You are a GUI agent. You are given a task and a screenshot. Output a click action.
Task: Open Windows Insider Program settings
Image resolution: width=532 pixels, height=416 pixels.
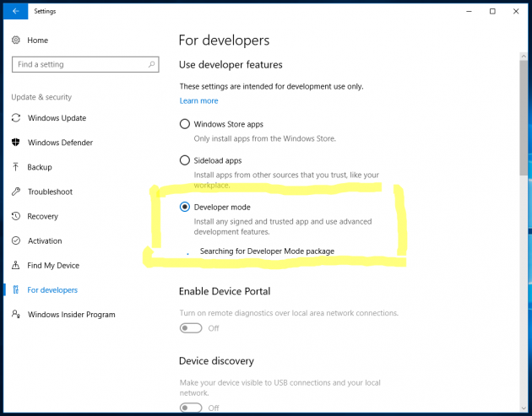(x=72, y=315)
